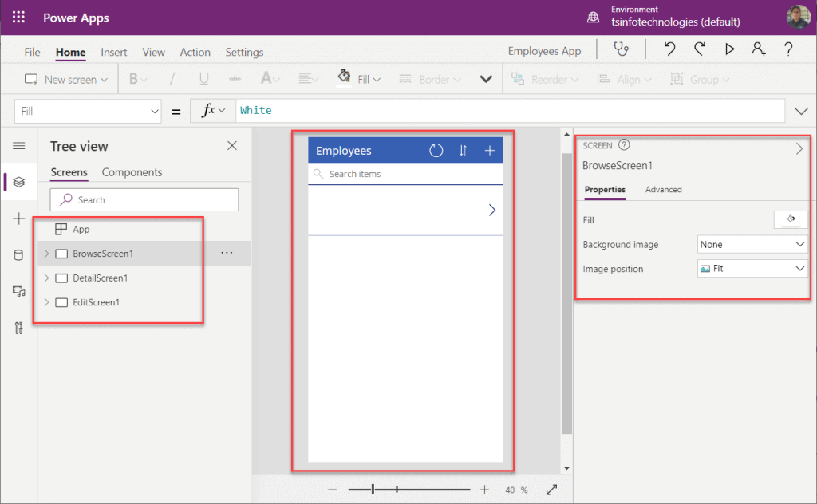The width and height of the screenshot is (817, 504).
Task: Open help question mark icon
Action: [x=788, y=49]
